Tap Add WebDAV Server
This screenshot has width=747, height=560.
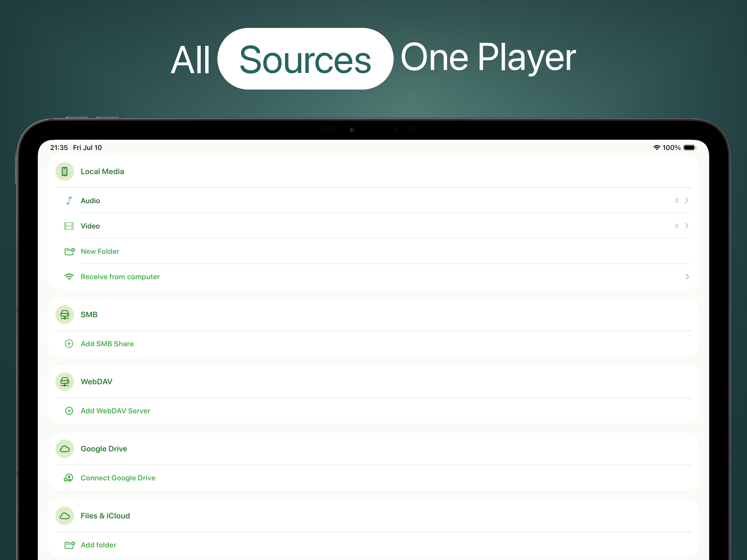pos(373,411)
